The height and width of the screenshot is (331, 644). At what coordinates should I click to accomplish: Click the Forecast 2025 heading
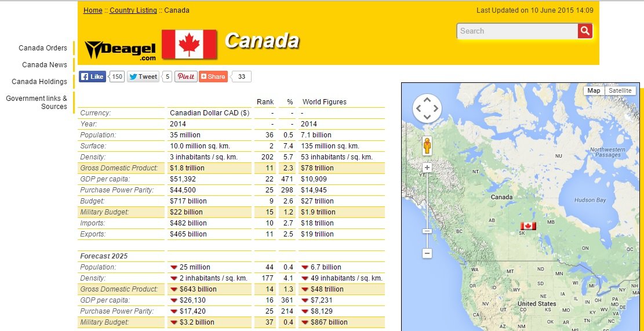coord(104,256)
